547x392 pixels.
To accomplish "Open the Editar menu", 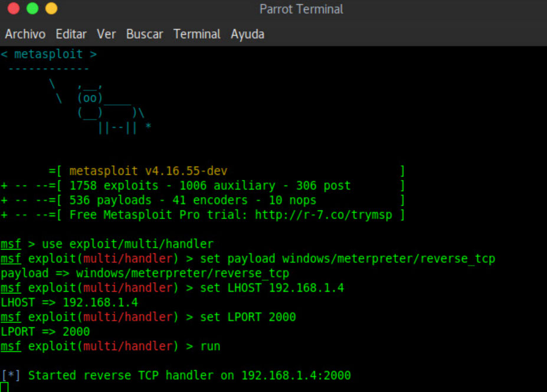I will 71,34.
